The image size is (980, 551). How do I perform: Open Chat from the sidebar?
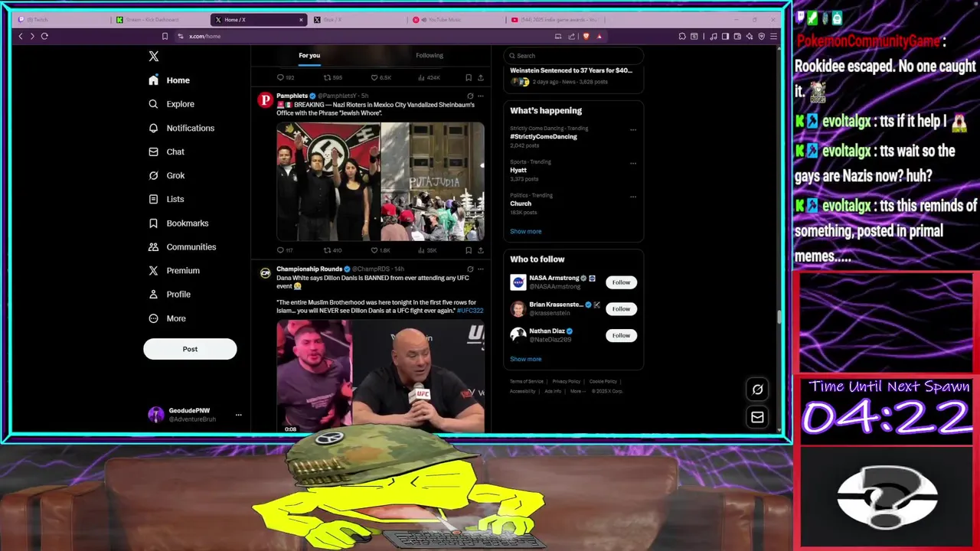point(166,152)
